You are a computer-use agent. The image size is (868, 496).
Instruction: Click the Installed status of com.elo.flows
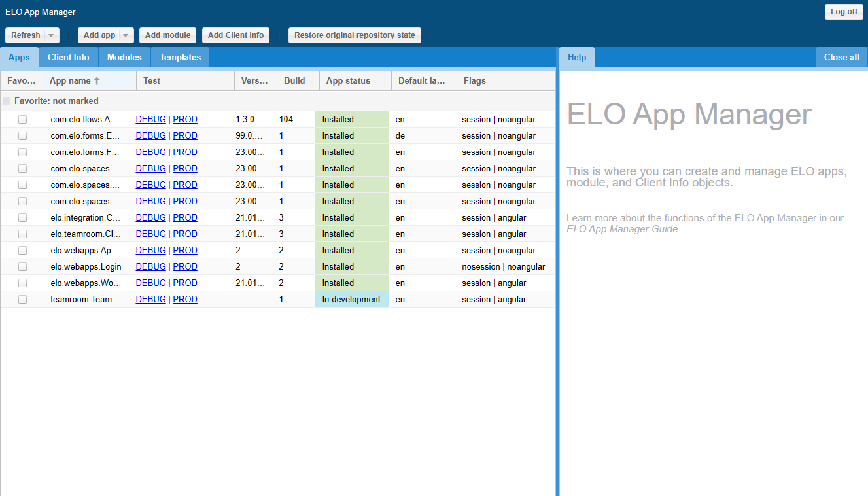(x=352, y=120)
